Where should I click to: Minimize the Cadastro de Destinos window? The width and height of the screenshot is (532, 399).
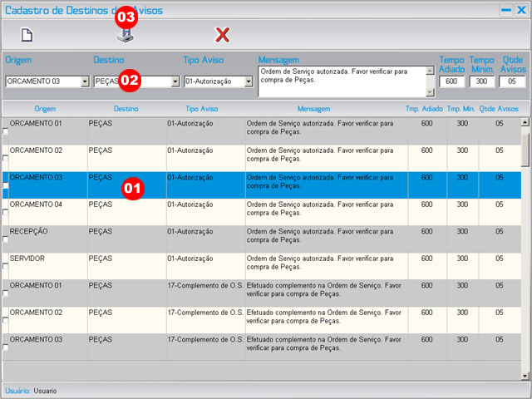pyautogui.click(x=505, y=10)
